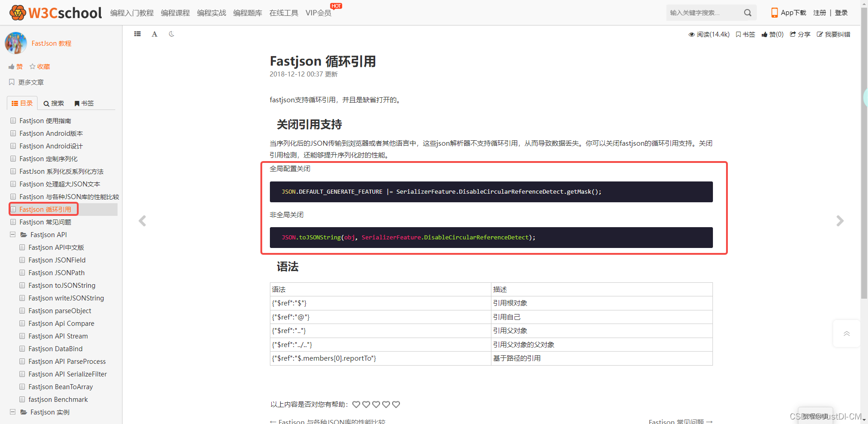Viewport: 868px width, 424px height.
Task: Open fastjson Benchmark item
Action: click(58, 400)
